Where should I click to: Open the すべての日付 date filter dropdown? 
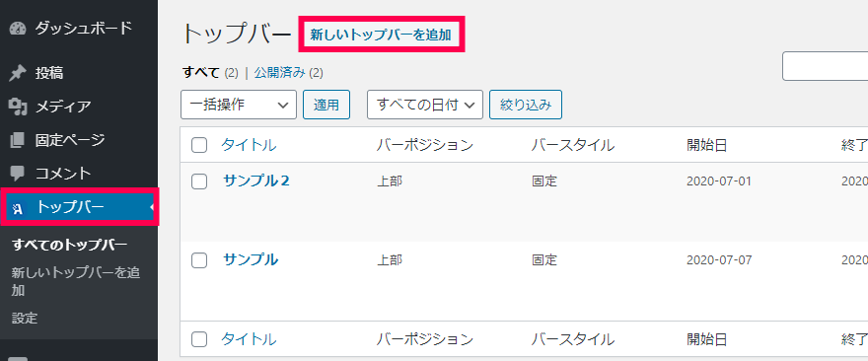pos(425,105)
